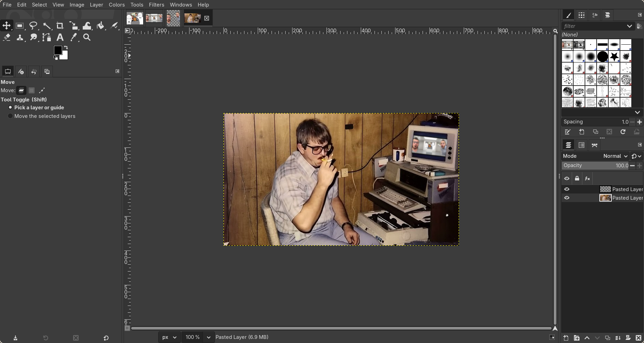Viewport: 644px width, 343px height.
Task: Open the Colors menu
Action: click(117, 4)
